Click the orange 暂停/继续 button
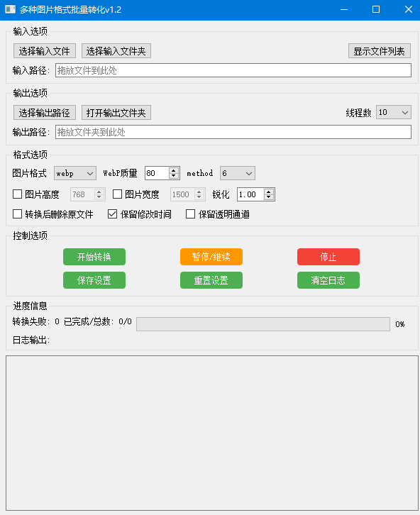 (211, 257)
